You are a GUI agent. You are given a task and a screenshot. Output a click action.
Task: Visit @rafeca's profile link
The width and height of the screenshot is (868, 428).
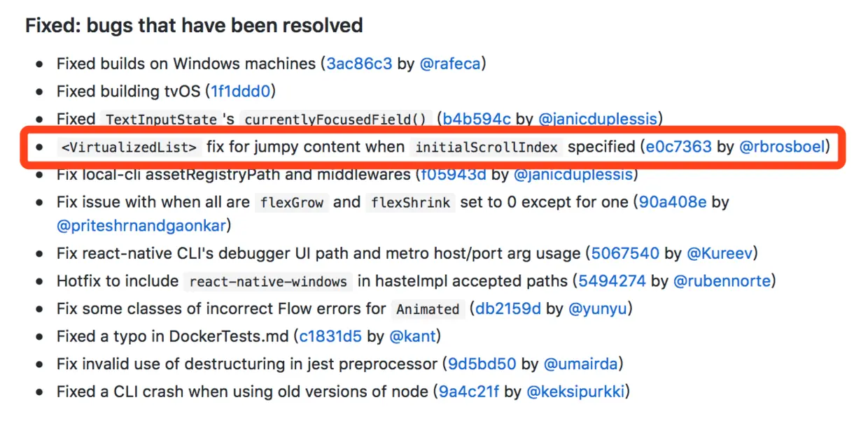coord(450,64)
